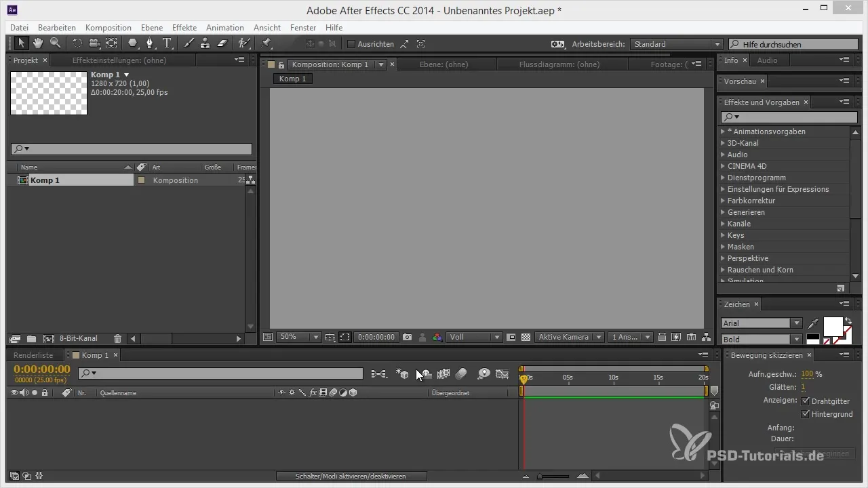Click the timeline current time 0:00:00:00

click(42, 369)
